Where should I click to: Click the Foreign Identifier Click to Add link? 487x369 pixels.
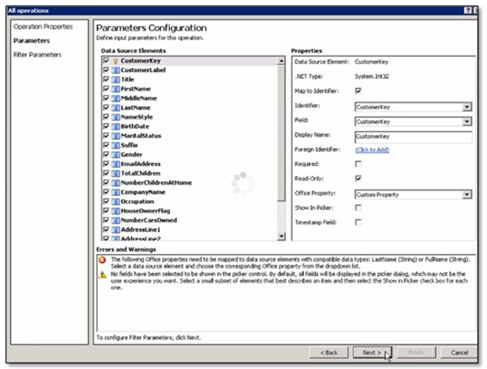(x=372, y=150)
